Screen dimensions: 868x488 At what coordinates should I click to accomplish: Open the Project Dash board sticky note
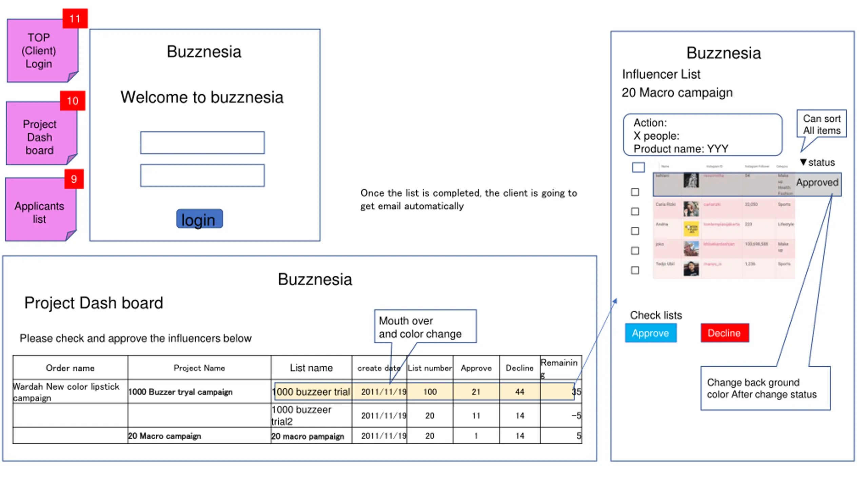pyautogui.click(x=41, y=133)
